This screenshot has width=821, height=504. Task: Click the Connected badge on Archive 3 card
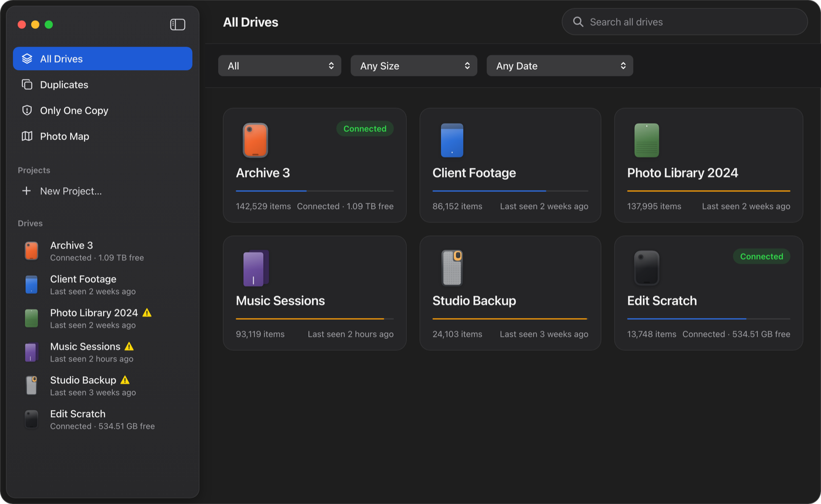click(365, 128)
